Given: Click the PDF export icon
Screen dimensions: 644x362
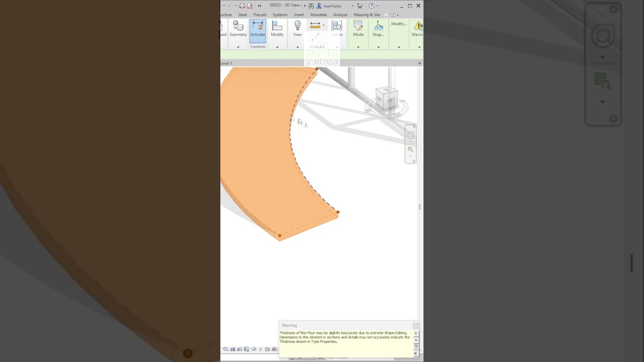Looking at the screenshot, I should [x=250, y=6].
